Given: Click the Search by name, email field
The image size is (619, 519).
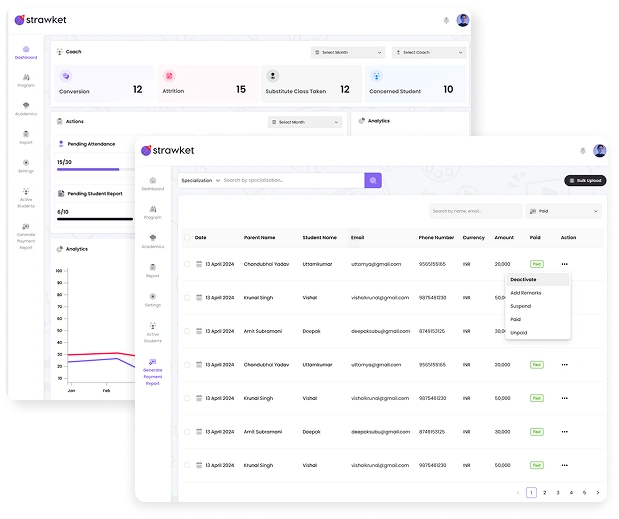Looking at the screenshot, I should (476, 211).
